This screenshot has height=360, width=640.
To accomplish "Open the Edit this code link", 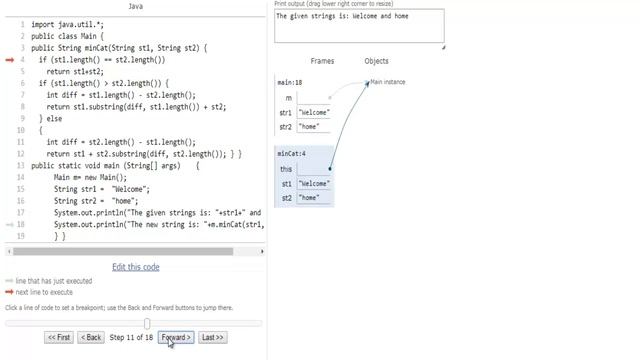I will (x=136, y=267).
